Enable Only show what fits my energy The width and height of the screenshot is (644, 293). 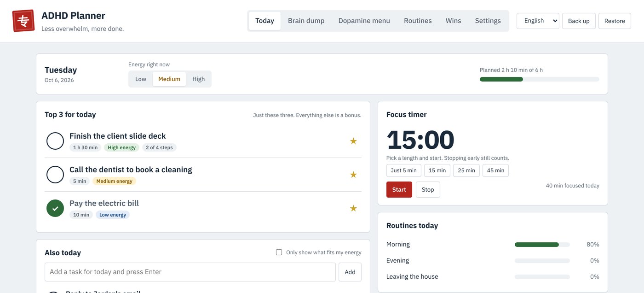(279, 252)
